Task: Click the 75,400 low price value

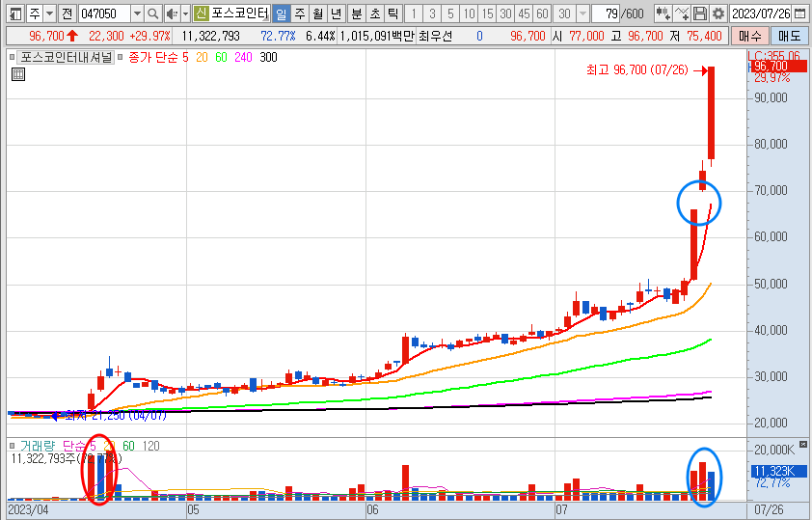Action: coord(704,36)
